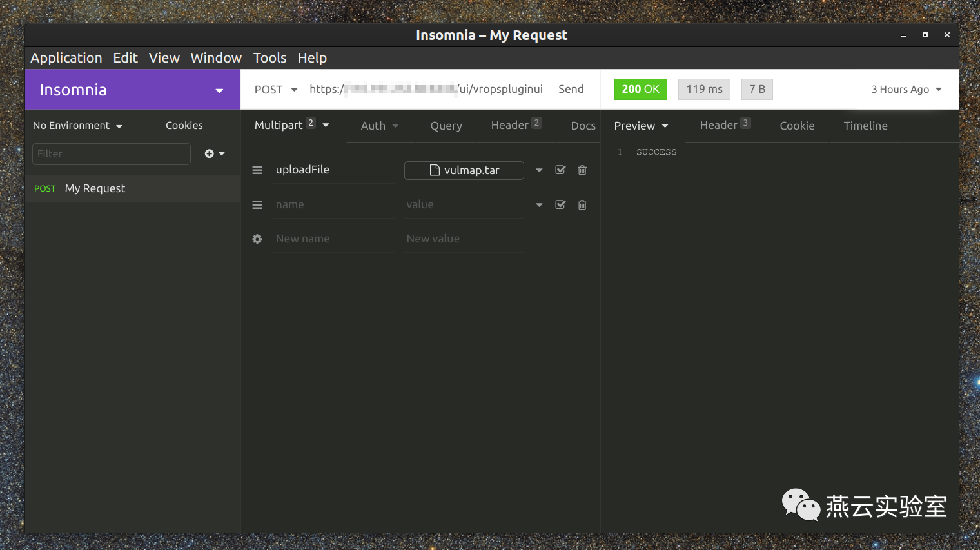
Task: Open the Edit menu
Action: click(126, 58)
